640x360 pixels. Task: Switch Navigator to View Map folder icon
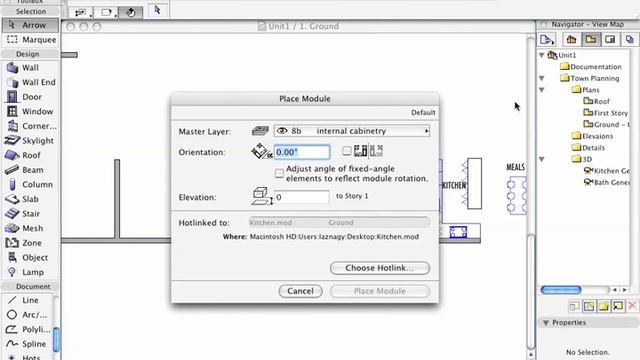591,40
